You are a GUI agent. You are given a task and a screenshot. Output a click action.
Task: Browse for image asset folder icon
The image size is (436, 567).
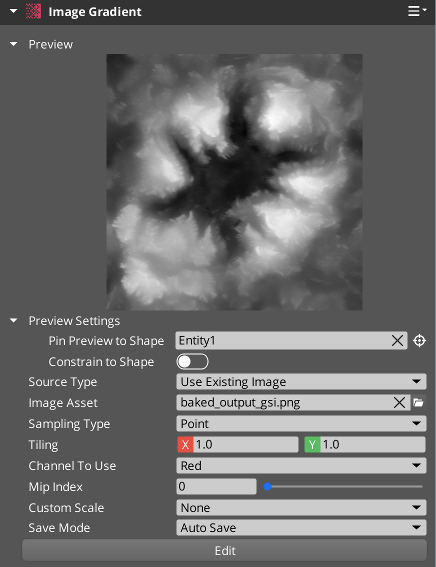[419, 402]
